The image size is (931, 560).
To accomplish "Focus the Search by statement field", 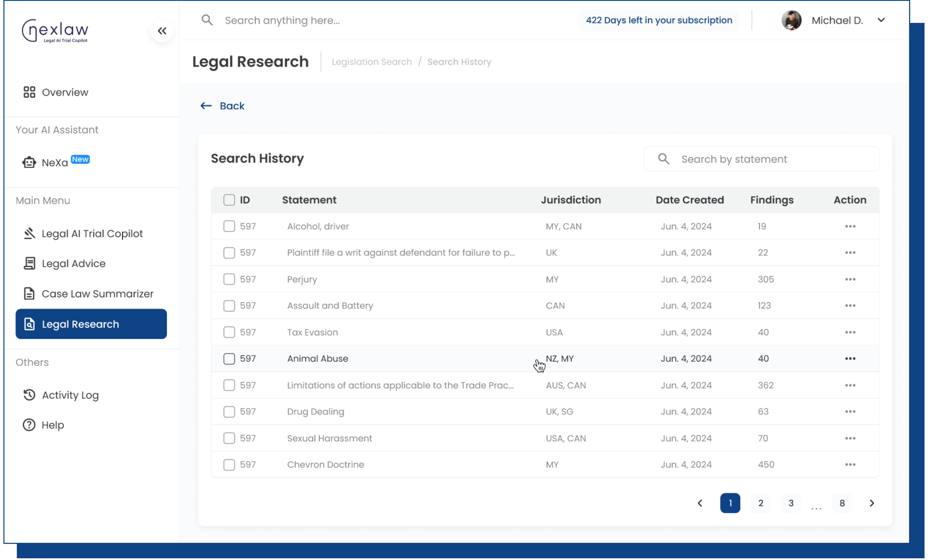I will pos(761,159).
